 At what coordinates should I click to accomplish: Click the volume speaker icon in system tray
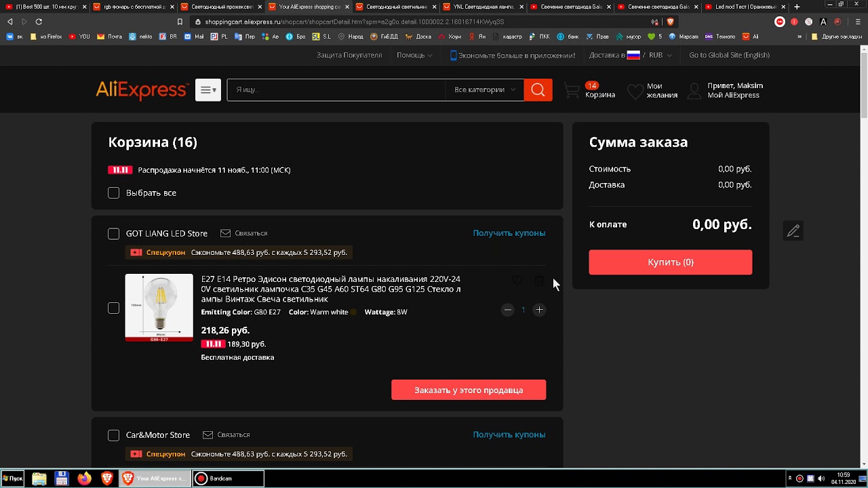click(x=821, y=479)
